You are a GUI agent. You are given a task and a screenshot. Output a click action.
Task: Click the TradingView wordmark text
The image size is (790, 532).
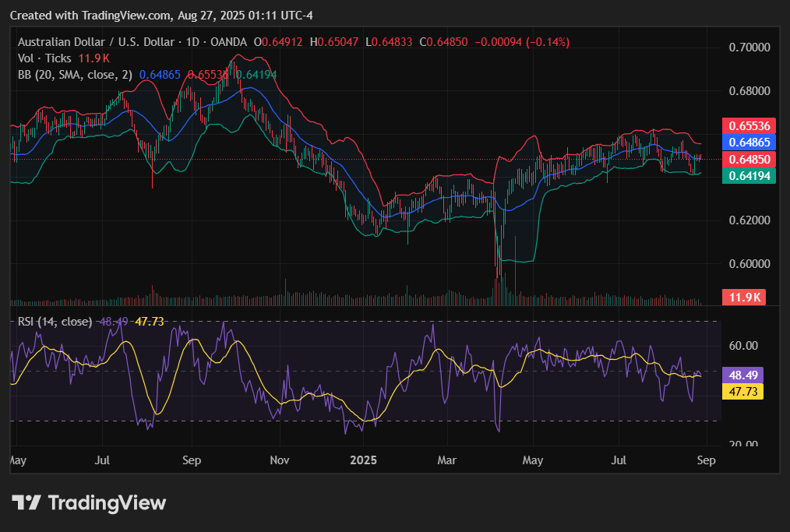tap(107, 502)
